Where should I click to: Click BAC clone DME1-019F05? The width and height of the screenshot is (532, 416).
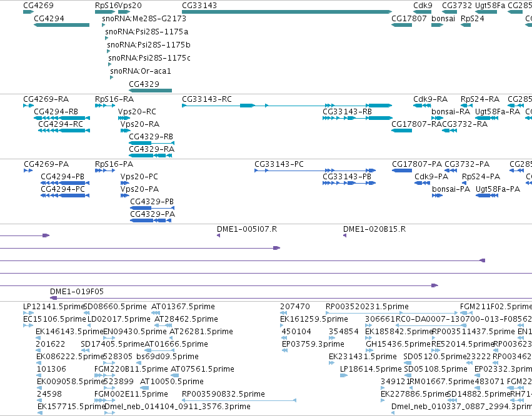pyautogui.click(x=291, y=298)
